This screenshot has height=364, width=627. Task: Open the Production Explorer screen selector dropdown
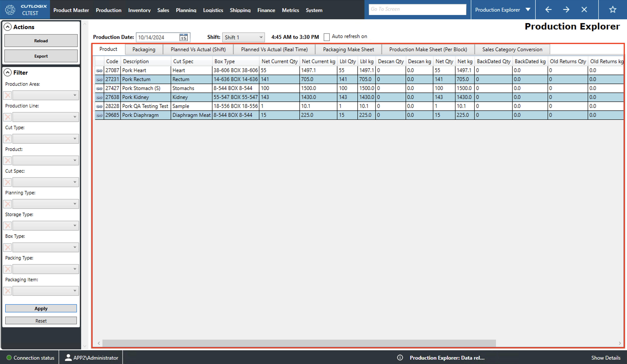528,9
